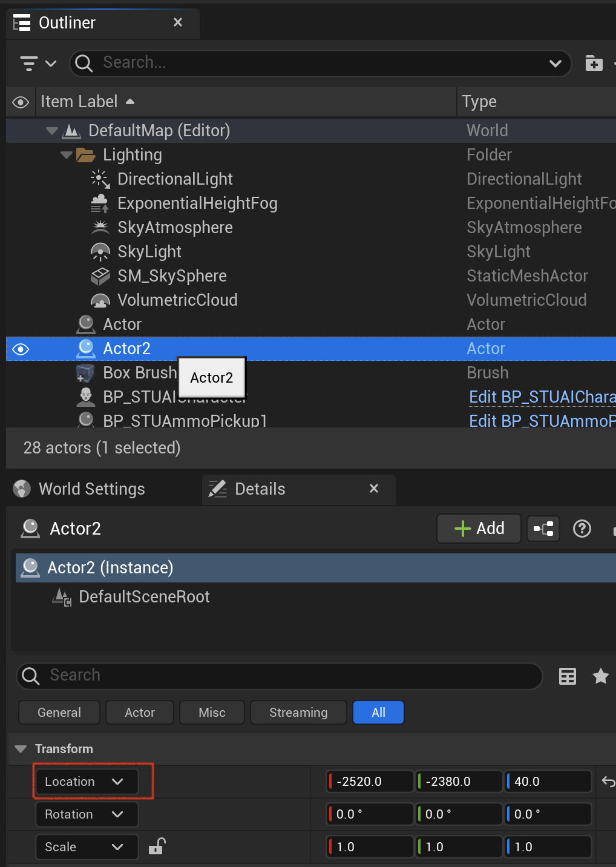The image size is (616, 867).
Task: Collapse the Transform section
Action: click(21, 749)
